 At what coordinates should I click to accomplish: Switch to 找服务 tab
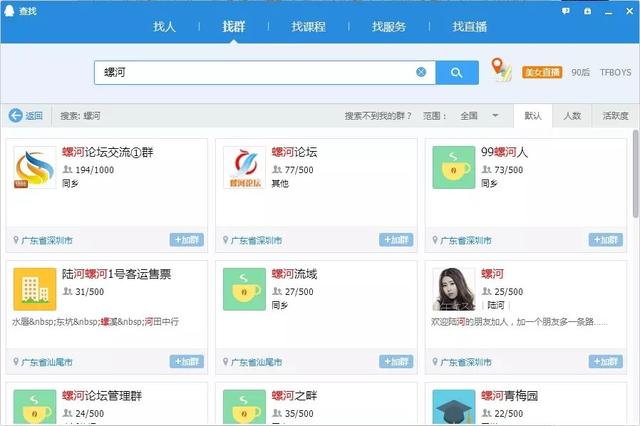coord(389,27)
